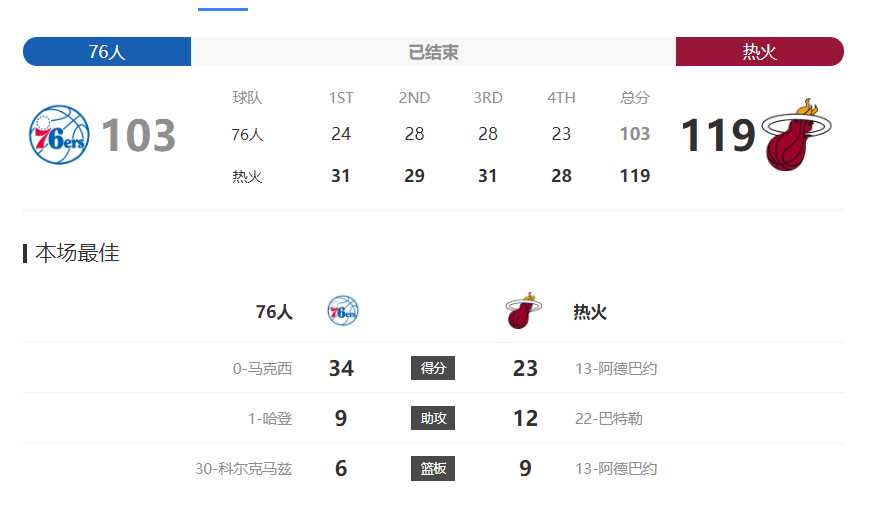Viewport: 883px width, 509px height.
Task: Open 13-阿德巴约 in the scoring row
Action: [x=616, y=369]
